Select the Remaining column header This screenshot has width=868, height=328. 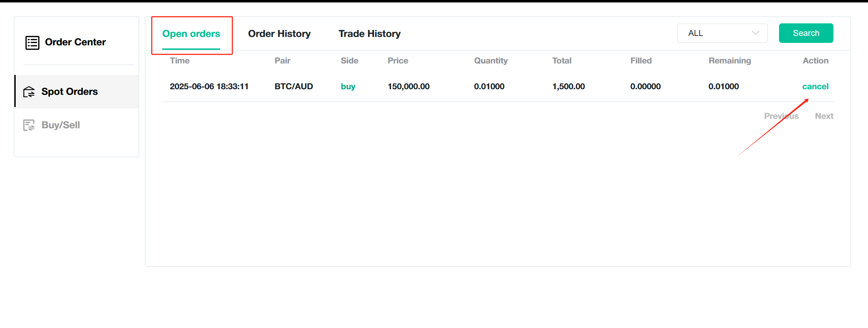(729, 60)
